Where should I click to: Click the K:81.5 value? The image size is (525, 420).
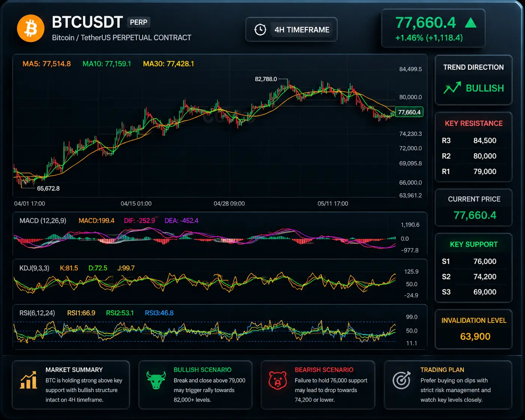[69, 268]
